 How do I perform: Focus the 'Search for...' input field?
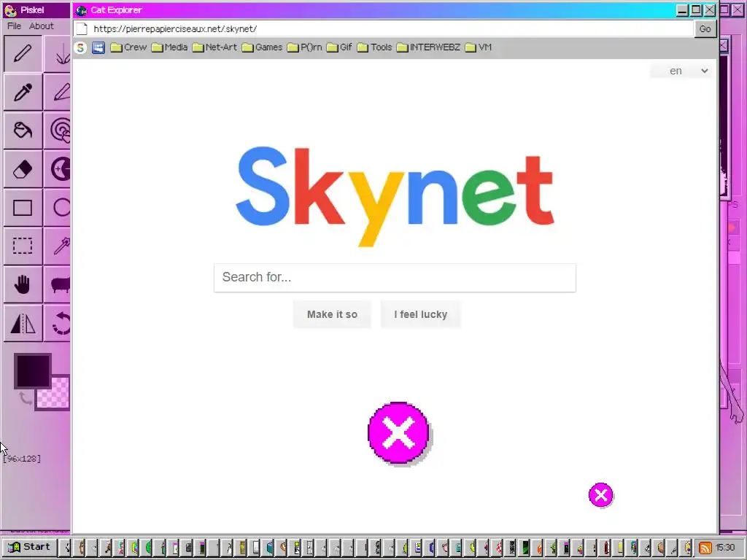(x=395, y=278)
